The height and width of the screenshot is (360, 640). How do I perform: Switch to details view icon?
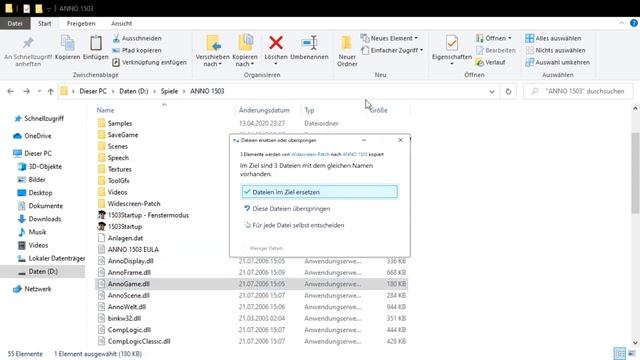[619, 354]
